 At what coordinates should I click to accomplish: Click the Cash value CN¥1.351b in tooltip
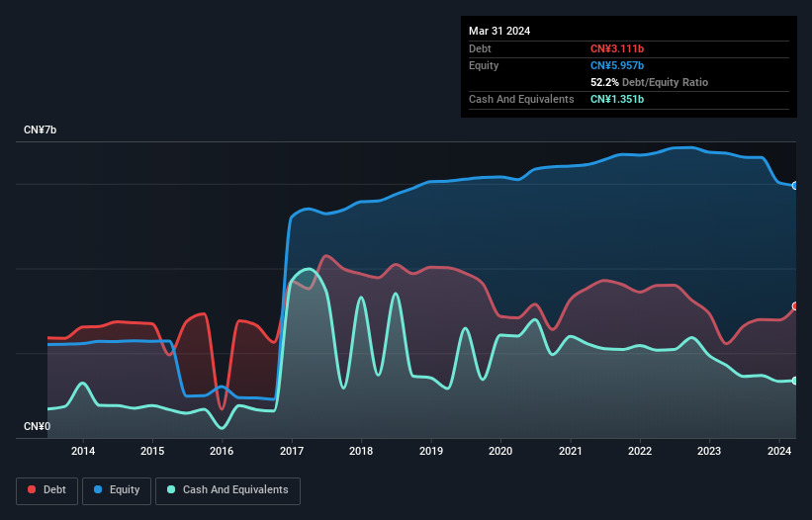point(617,99)
